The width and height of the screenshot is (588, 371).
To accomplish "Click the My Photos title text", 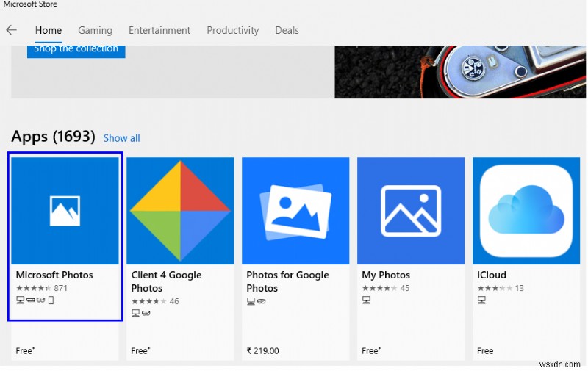I will (x=386, y=275).
